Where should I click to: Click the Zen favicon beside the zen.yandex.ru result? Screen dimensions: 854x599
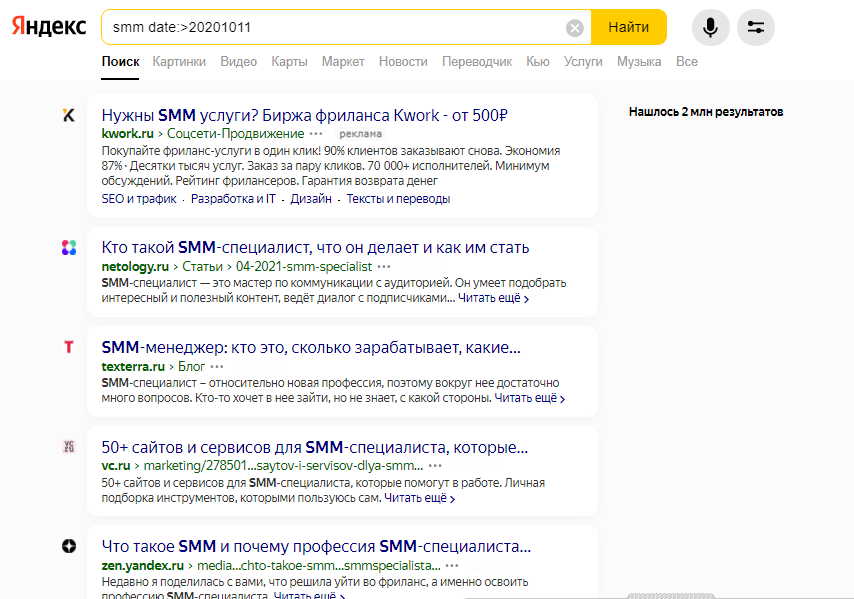(69, 546)
